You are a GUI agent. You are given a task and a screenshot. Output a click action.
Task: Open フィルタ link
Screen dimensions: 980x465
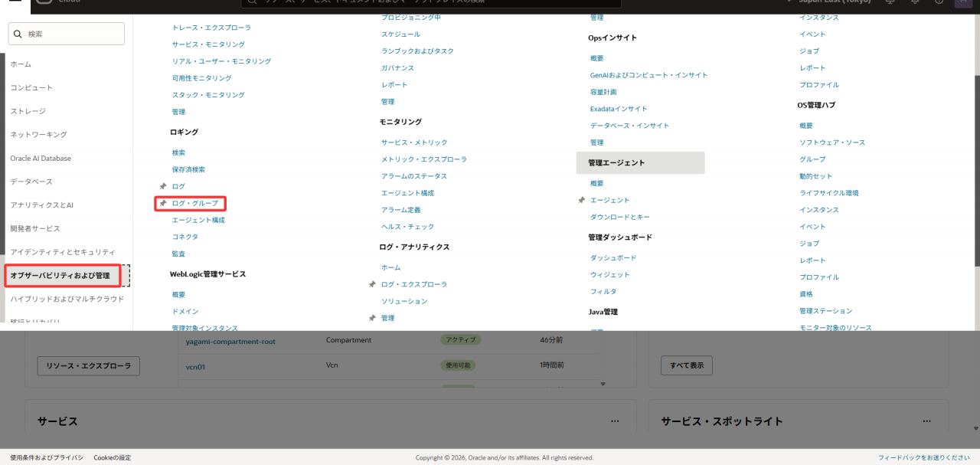coord(603,292)
